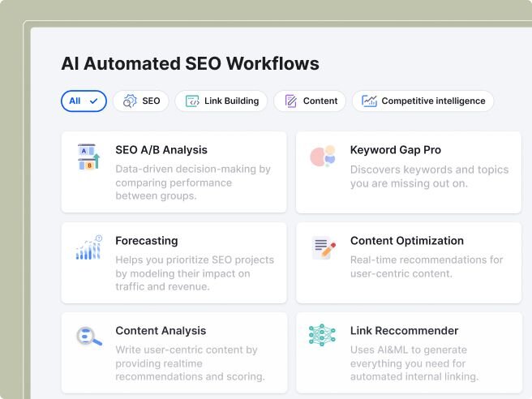Click the SEO A/B Analysis icon
This screenshot has height=399, width=532.
pos(88,157)
